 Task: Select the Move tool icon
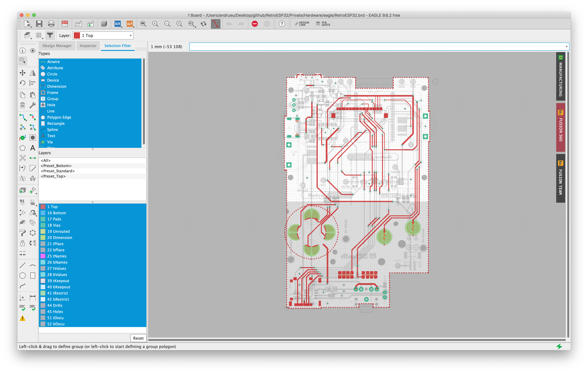point(22,73)
